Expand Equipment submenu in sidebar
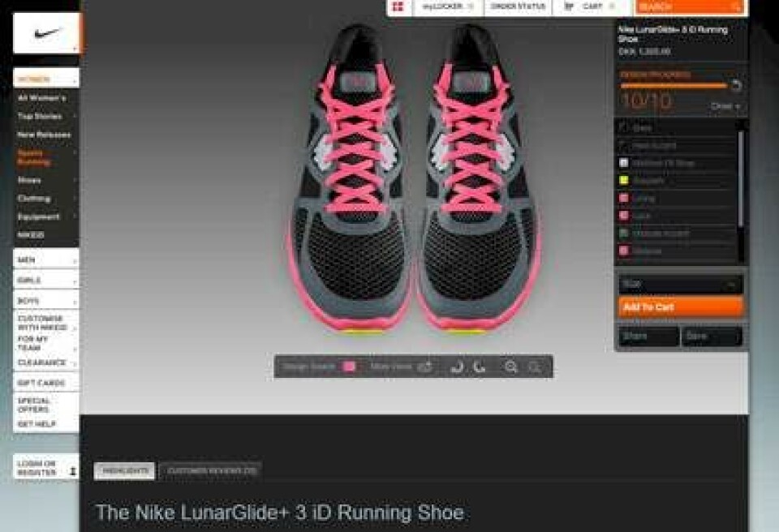 45,217
